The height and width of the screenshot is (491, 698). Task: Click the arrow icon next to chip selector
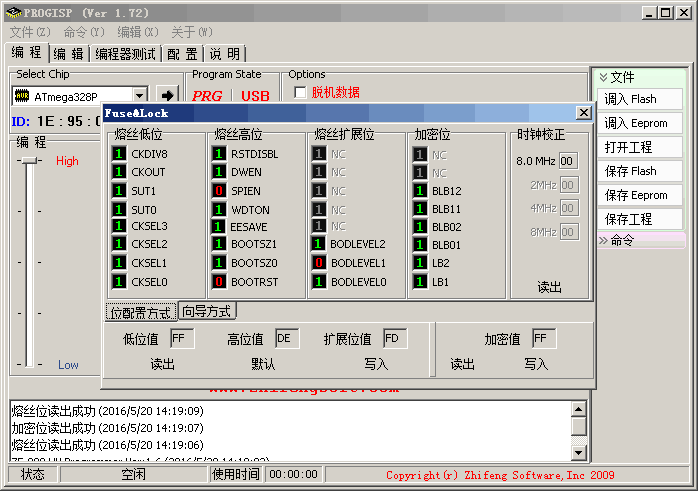tap(167, 95)
